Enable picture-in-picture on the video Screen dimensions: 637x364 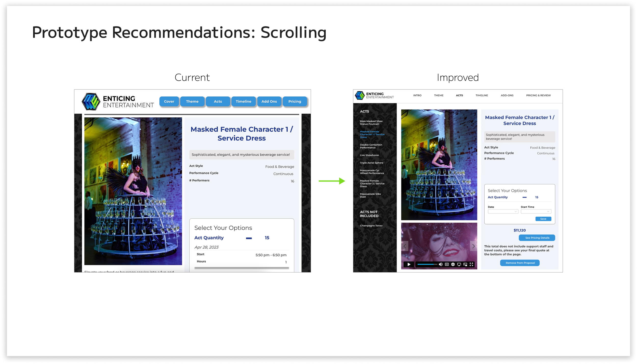click(x=465, y=264)
